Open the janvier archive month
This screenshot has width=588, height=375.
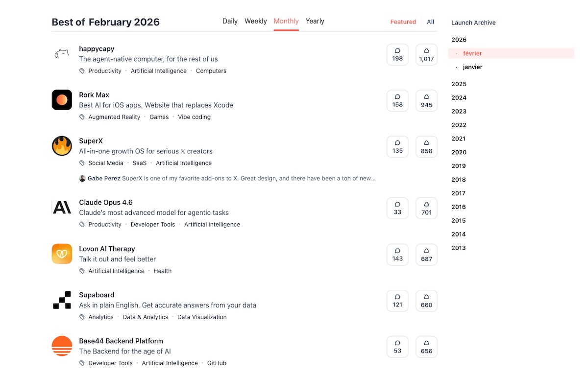coord(472,67)
